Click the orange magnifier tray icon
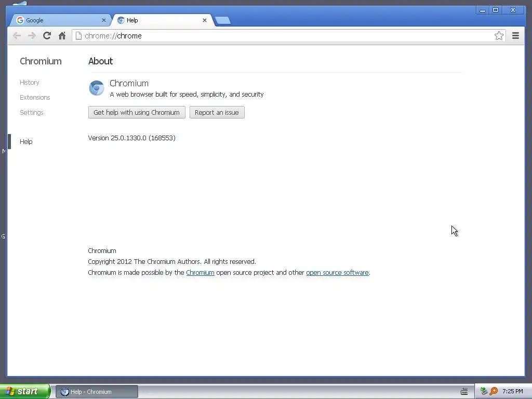The height and width of the screenshot is (399, 532). pyautogui.click(x=494, y=391)
